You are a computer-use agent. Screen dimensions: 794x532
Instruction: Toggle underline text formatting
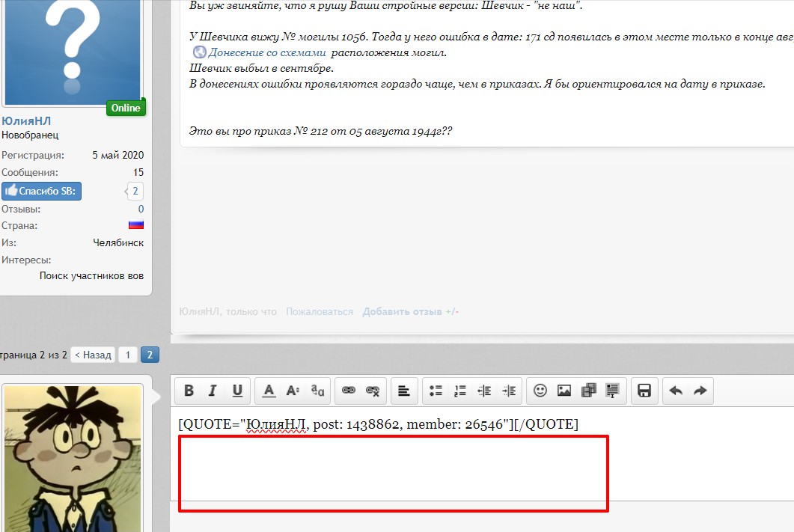point(237,391)
